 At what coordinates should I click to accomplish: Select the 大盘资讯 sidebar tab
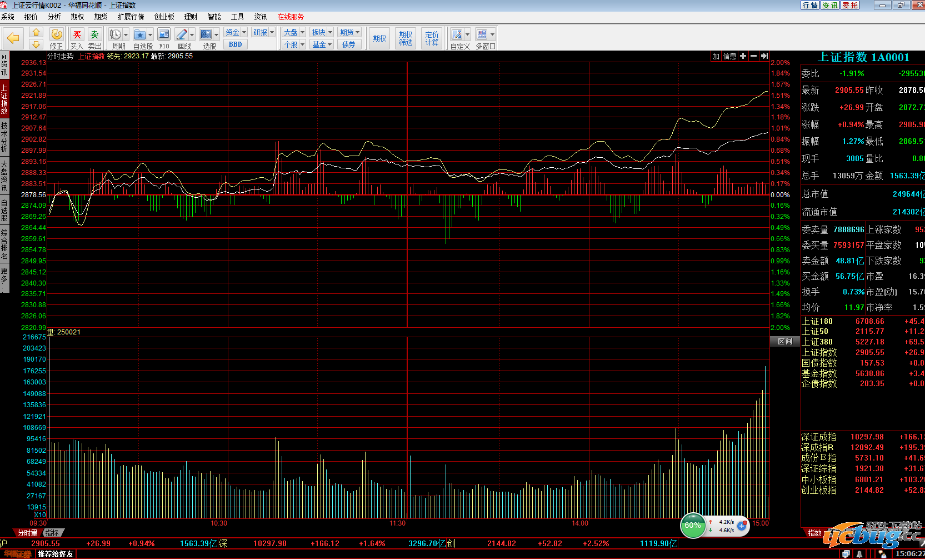(4, 175)
